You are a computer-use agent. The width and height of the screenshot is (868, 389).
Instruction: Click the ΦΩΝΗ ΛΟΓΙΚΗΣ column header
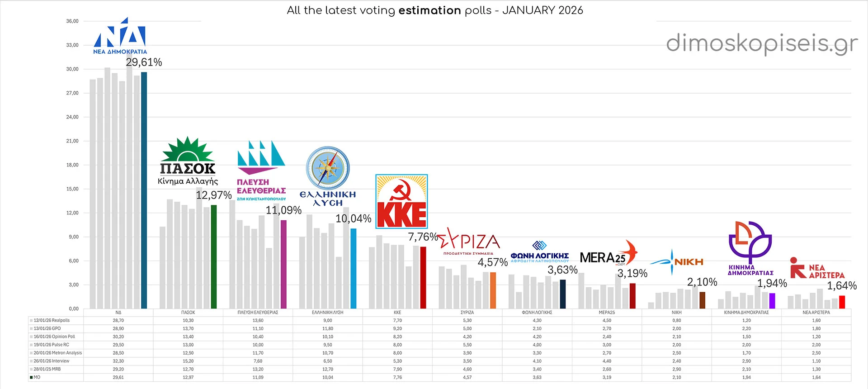coord(537,313)
